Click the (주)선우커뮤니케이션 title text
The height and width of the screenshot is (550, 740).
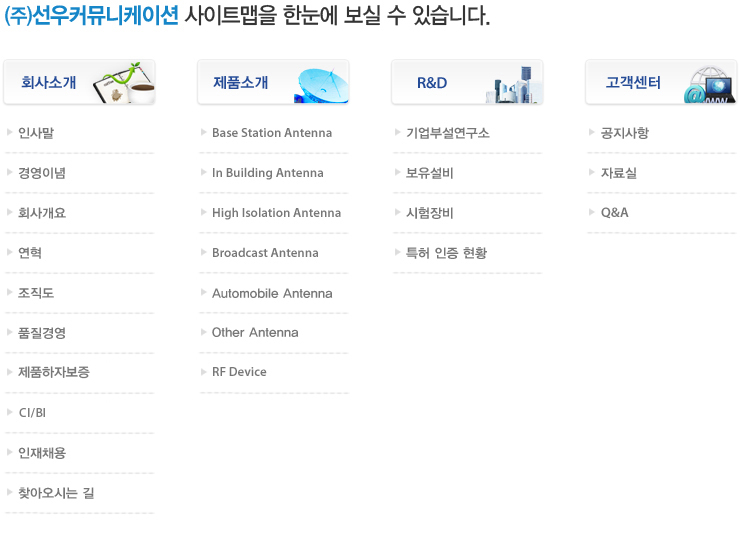tap(92, 16)
